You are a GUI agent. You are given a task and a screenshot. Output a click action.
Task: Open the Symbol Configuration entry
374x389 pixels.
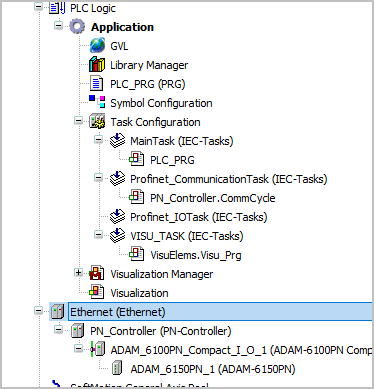(x=161, y=103)
